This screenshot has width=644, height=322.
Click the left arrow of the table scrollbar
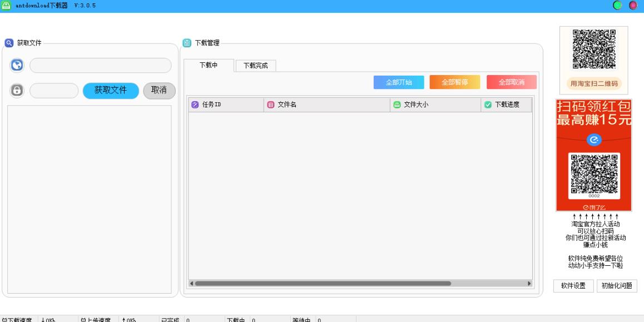[x=191, y=284]
